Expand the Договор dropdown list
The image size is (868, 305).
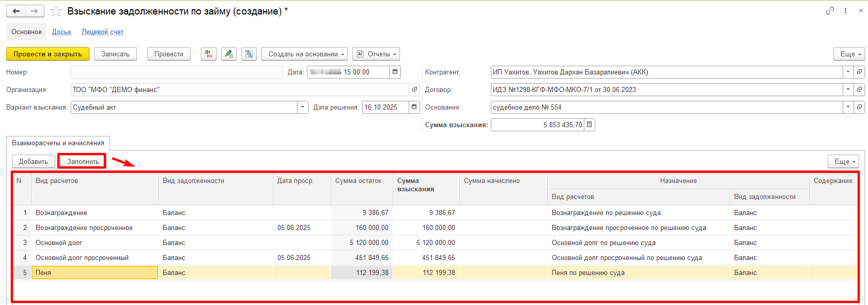848,89
